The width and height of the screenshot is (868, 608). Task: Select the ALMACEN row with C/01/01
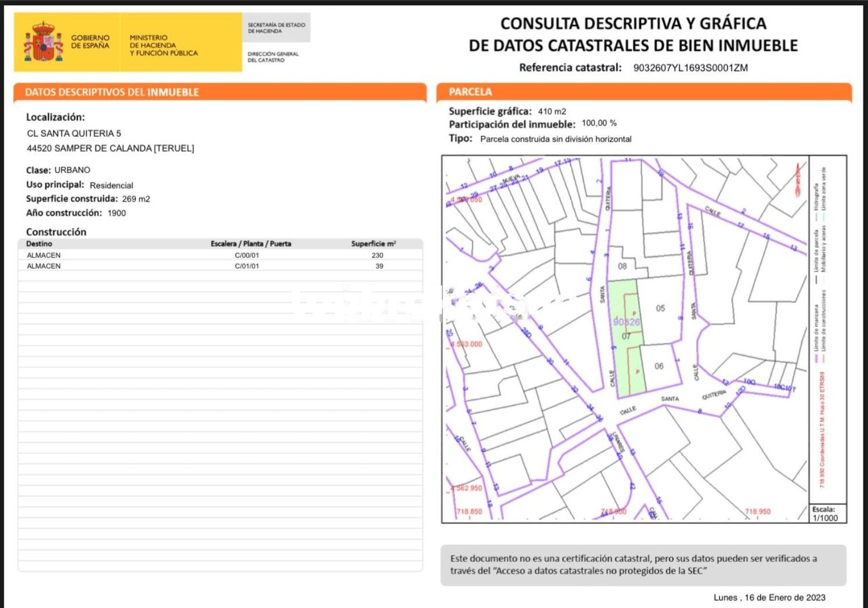(220, 266)
